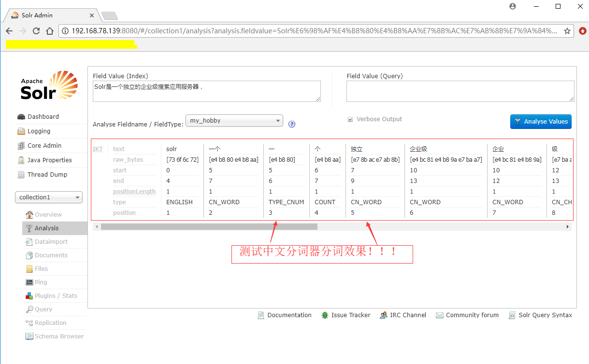
Task: Open Plugins / Stats
Action: pyautogui.click(x=56, y=295)
